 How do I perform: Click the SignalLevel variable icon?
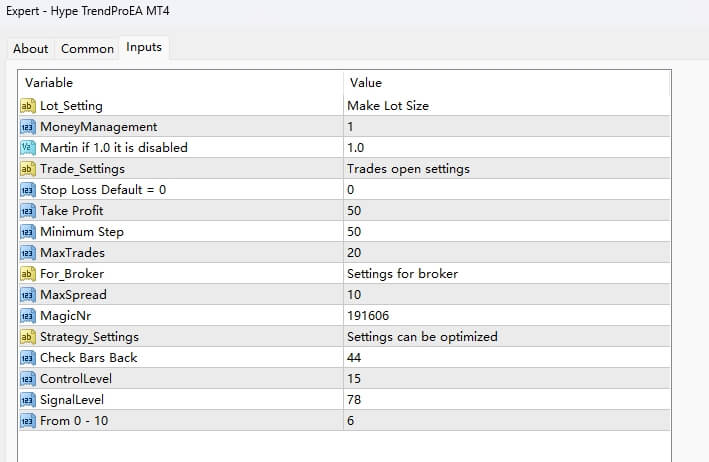(27, 399)
